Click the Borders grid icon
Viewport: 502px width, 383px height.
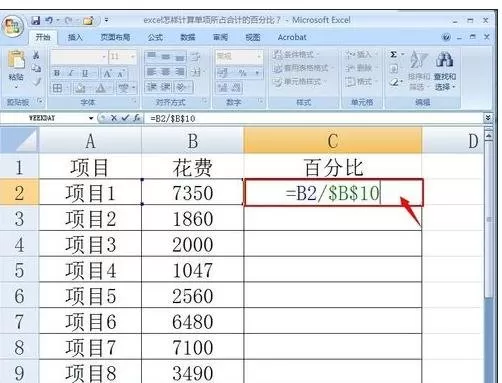[57, 88]
